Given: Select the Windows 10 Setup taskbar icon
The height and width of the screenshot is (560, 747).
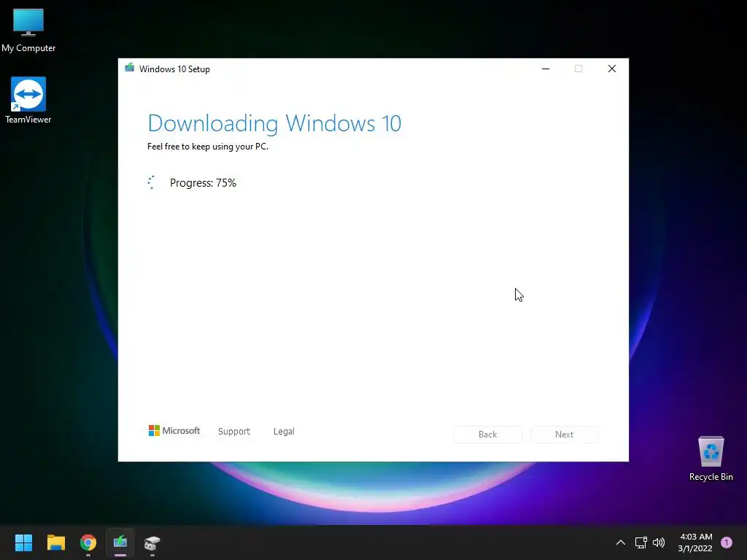Looking at the screenshot, I should [x=120, y=542].
